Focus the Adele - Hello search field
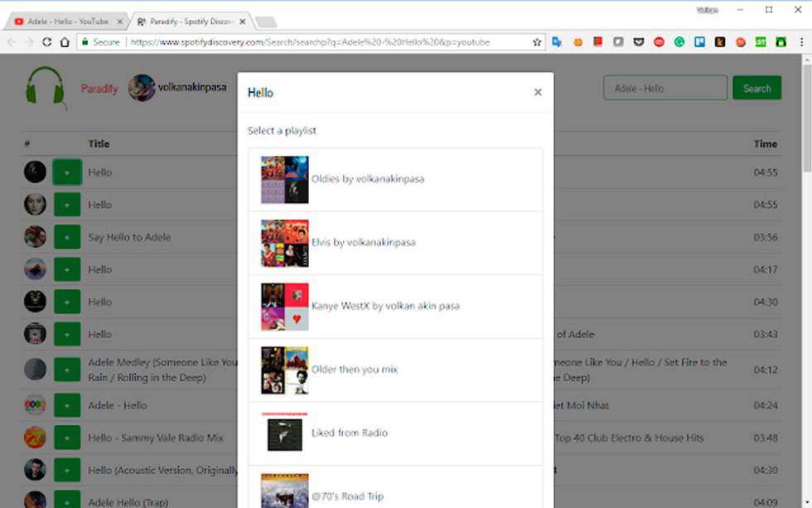 click(665, 88)
